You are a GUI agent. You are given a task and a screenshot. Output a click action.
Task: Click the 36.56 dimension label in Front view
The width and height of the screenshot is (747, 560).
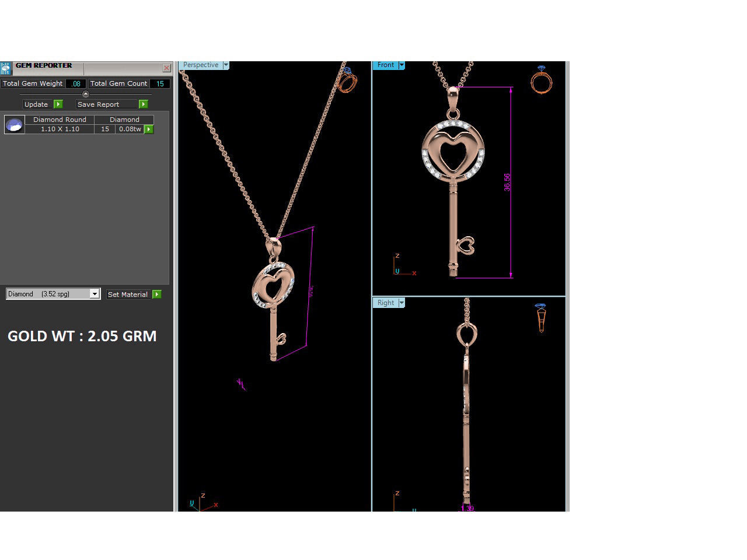pyautogui.click(x=507, y=182)
